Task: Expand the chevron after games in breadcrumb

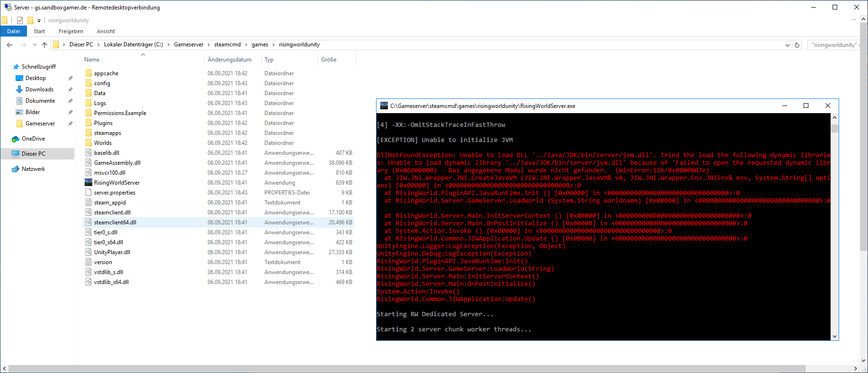Action: click(x=273, y=44)
